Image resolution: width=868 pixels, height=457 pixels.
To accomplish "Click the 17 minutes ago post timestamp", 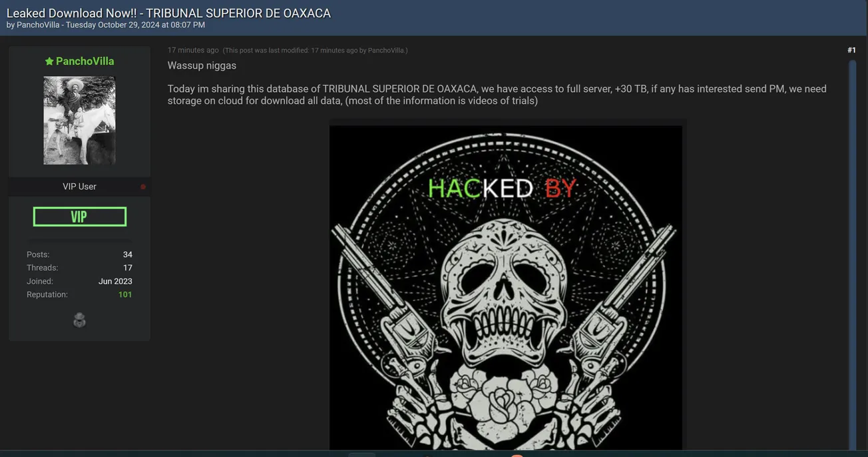I will point(193,50).
